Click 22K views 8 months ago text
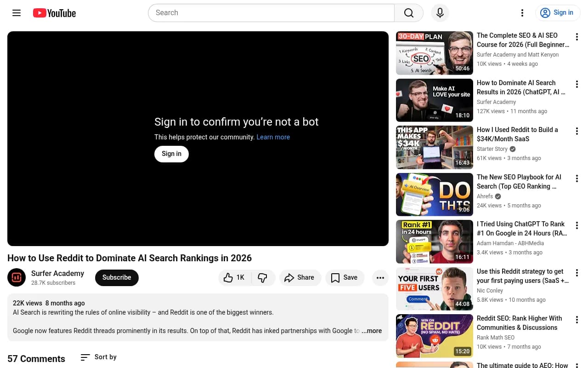 pos(49,303)
